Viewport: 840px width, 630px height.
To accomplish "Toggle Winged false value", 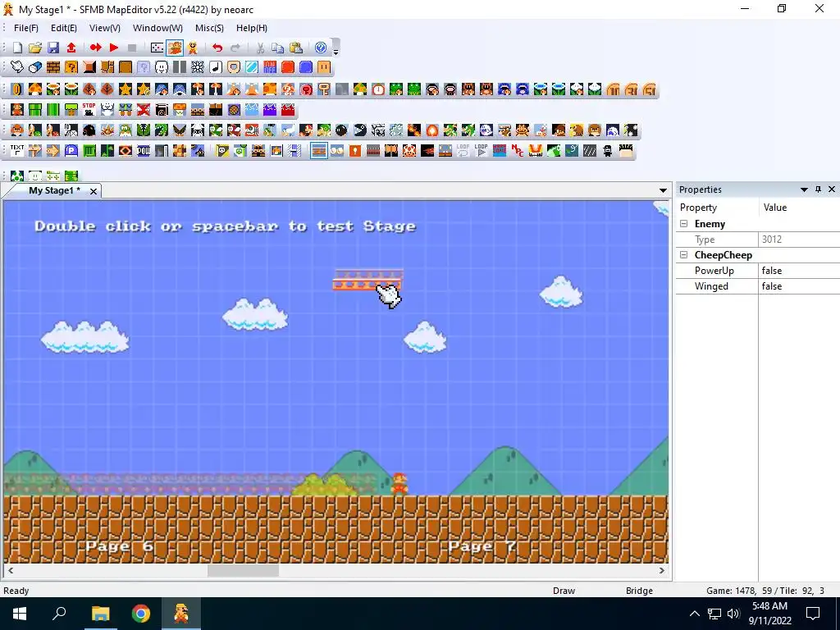I will 799,286.
